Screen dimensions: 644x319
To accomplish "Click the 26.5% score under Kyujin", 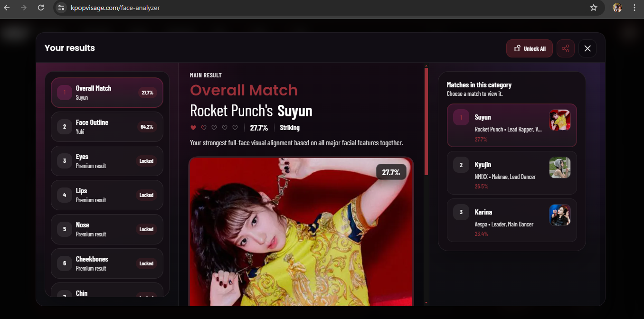I will (482, 187).
